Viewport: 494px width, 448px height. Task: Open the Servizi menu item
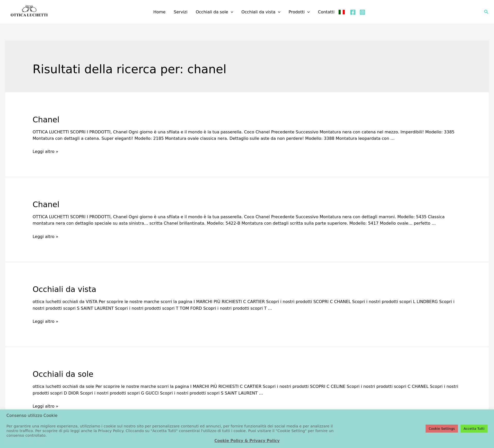[180, 12]
